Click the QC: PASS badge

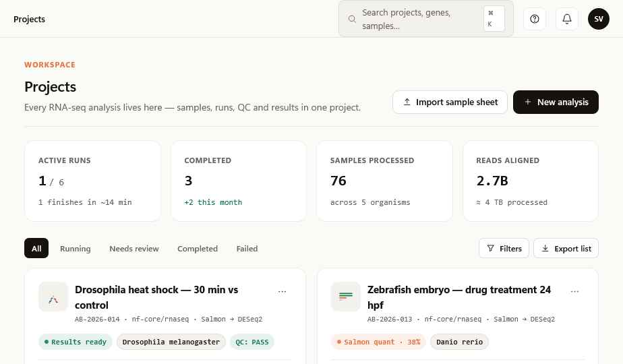(252, 342)
